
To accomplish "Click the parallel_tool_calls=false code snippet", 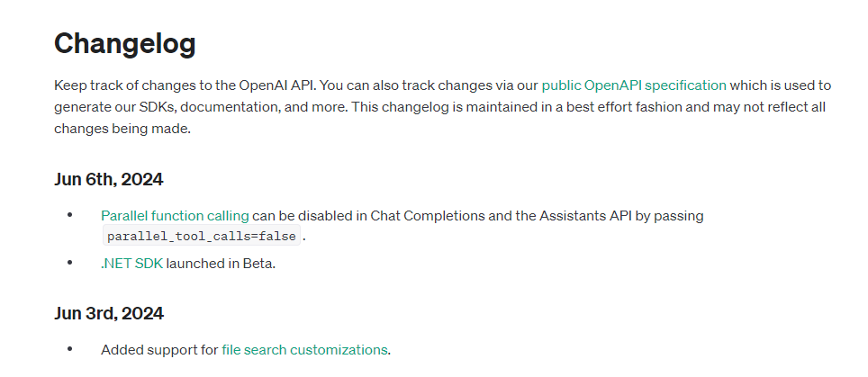I will pos(202,237).
